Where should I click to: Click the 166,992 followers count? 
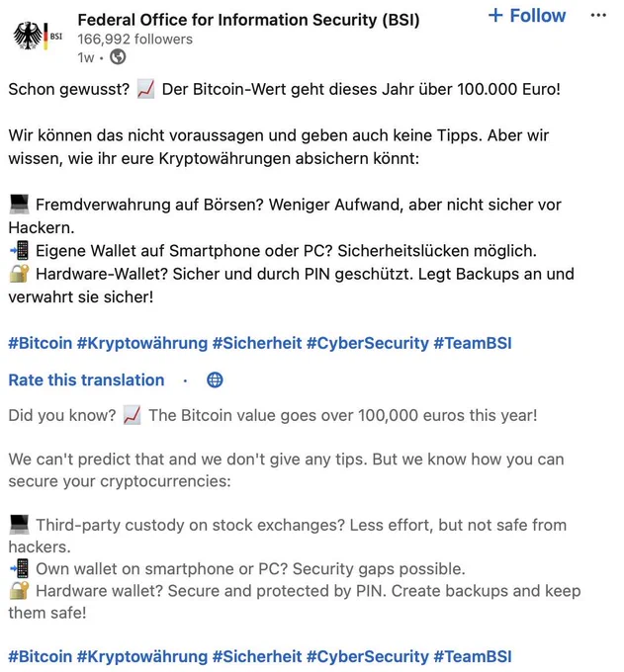click(x=135, y=39)
